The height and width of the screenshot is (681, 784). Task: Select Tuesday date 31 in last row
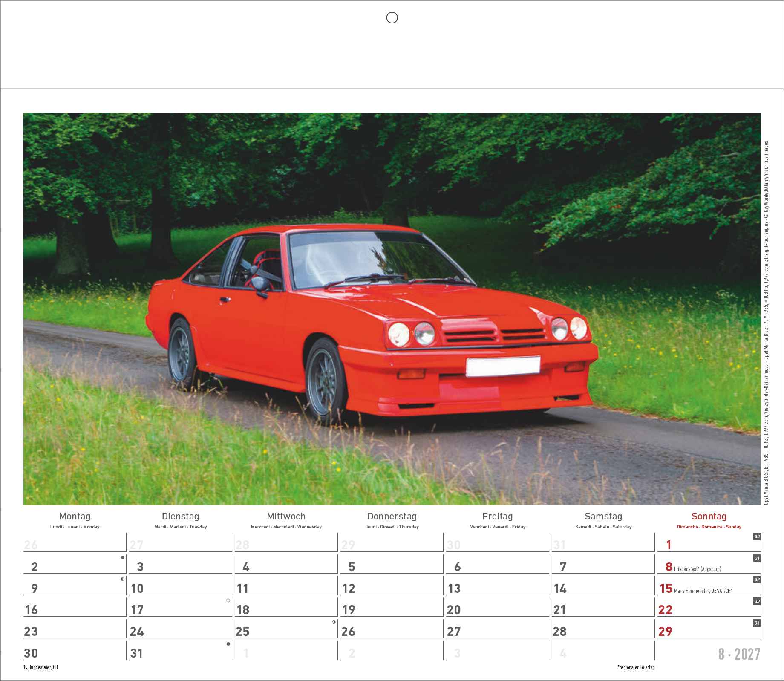[136, 653]
